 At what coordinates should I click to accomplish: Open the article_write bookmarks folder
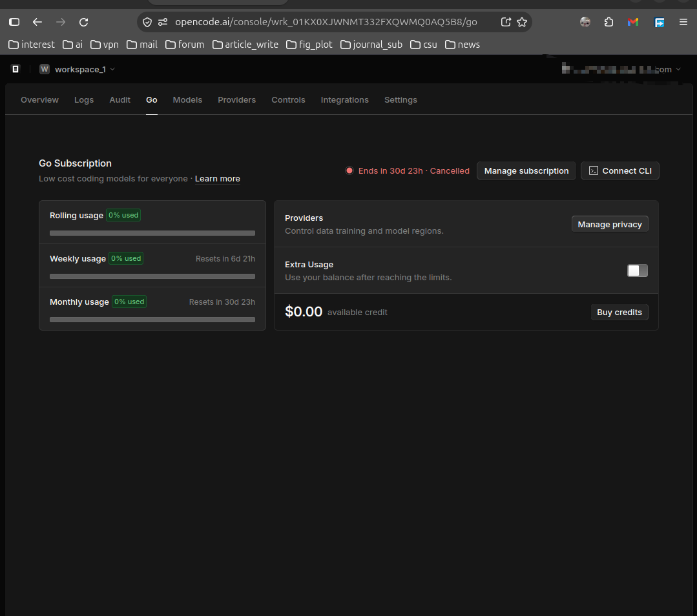[245, 45]
